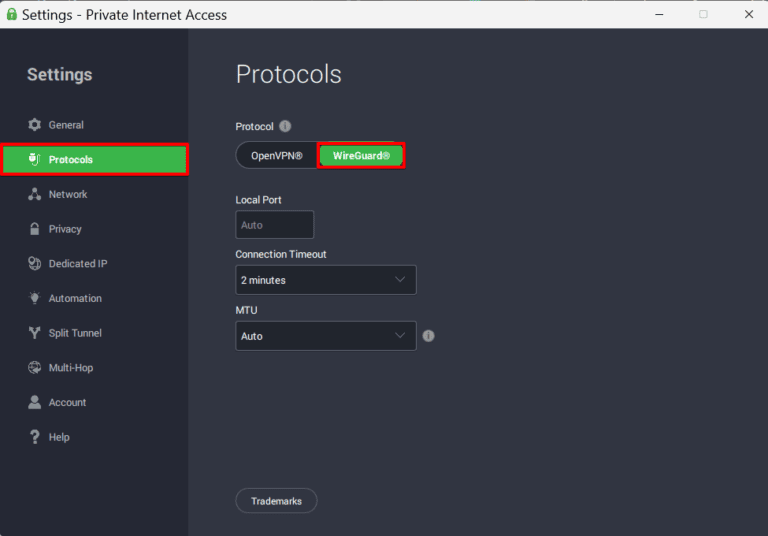
Task: Click the General gear icon
Action: coord(35,125)
